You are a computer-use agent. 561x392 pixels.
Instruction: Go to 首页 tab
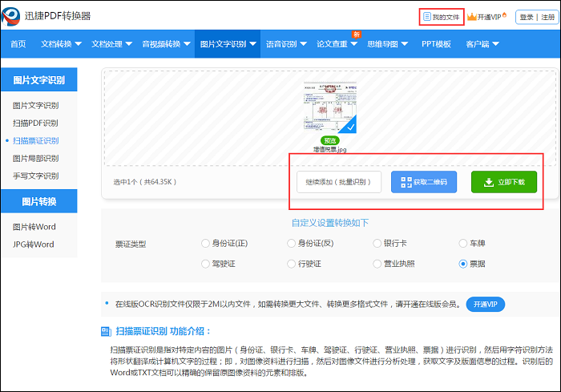pyautogui.click(x=18, y=43)
